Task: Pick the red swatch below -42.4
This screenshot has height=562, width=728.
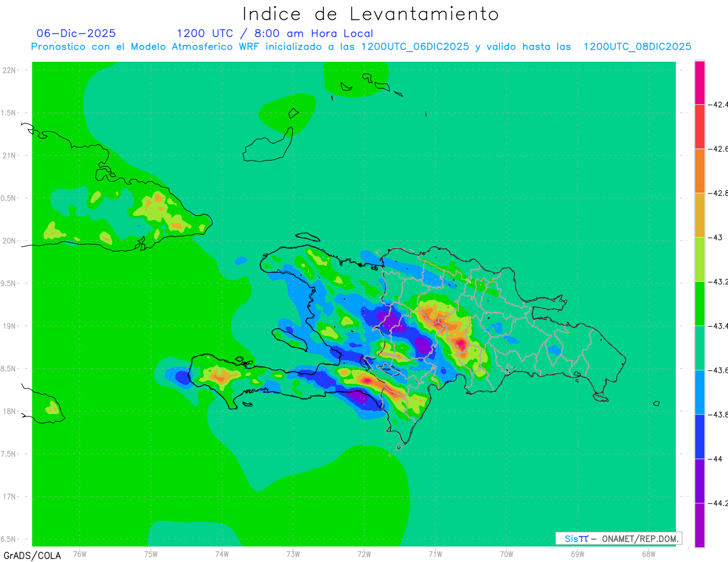Action: [699, 127]
